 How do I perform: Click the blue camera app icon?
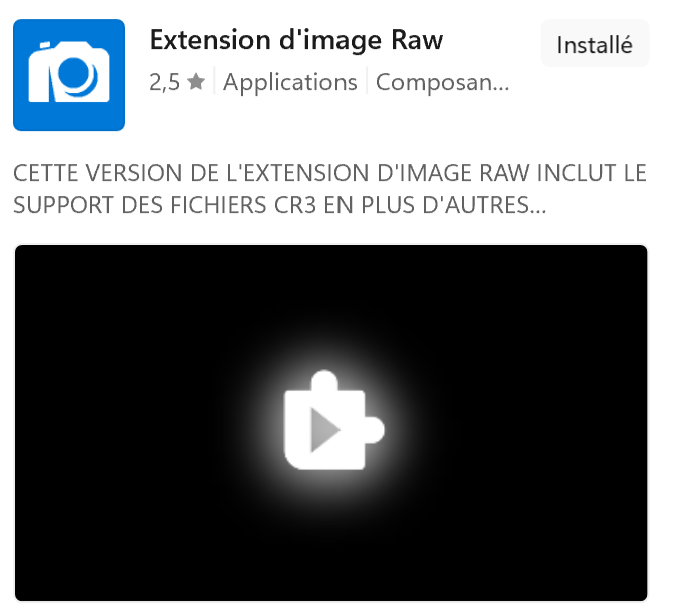coord(69,75)
